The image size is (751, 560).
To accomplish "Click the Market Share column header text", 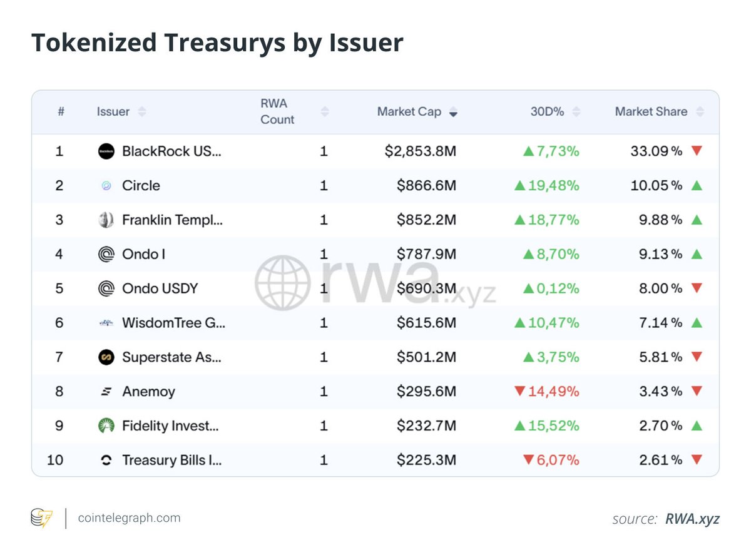I will tap(651, 112).
